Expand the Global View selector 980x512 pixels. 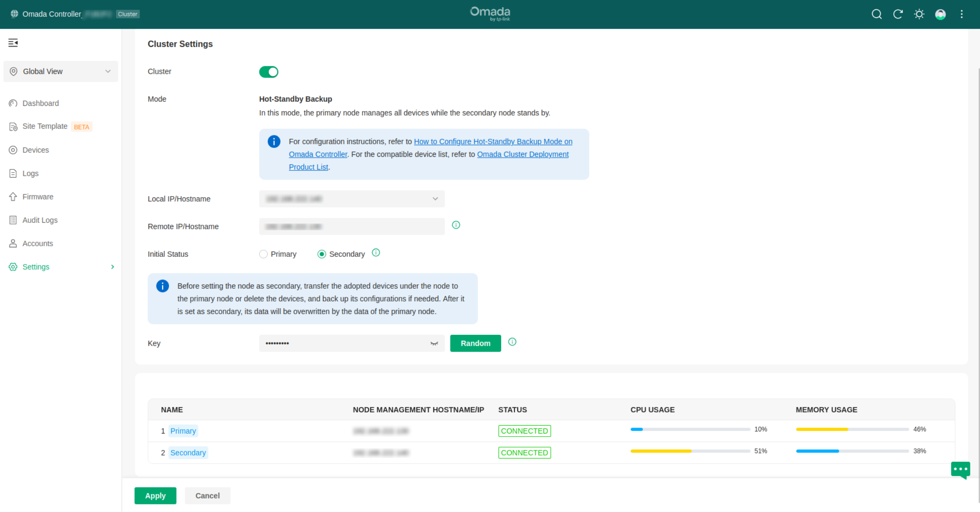(x=61, y=71)
